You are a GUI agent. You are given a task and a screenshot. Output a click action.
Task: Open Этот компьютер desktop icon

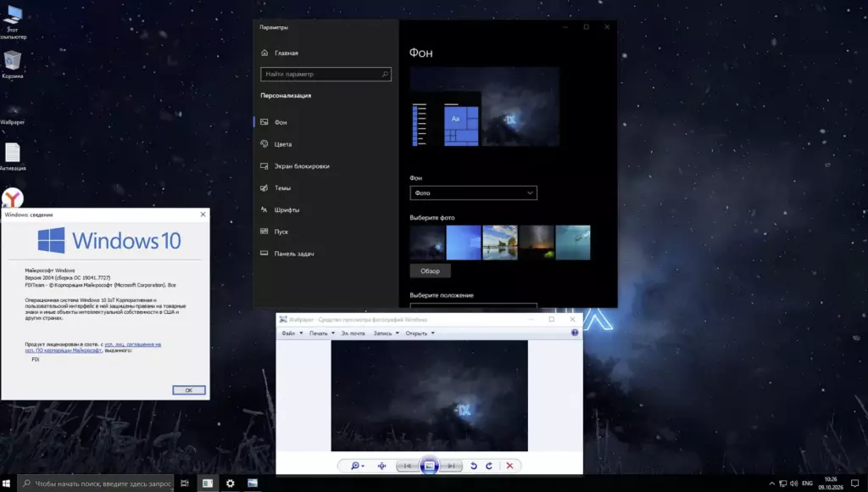coord(13,22)
